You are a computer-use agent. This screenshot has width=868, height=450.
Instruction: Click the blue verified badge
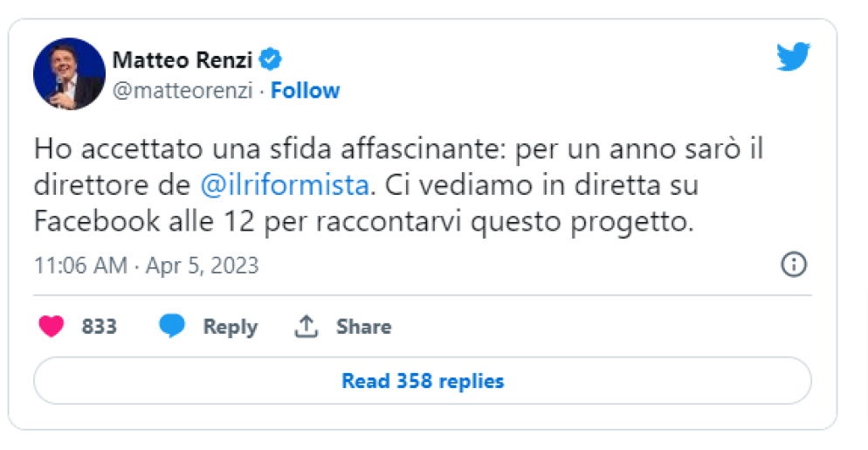(x=272, y=60)
